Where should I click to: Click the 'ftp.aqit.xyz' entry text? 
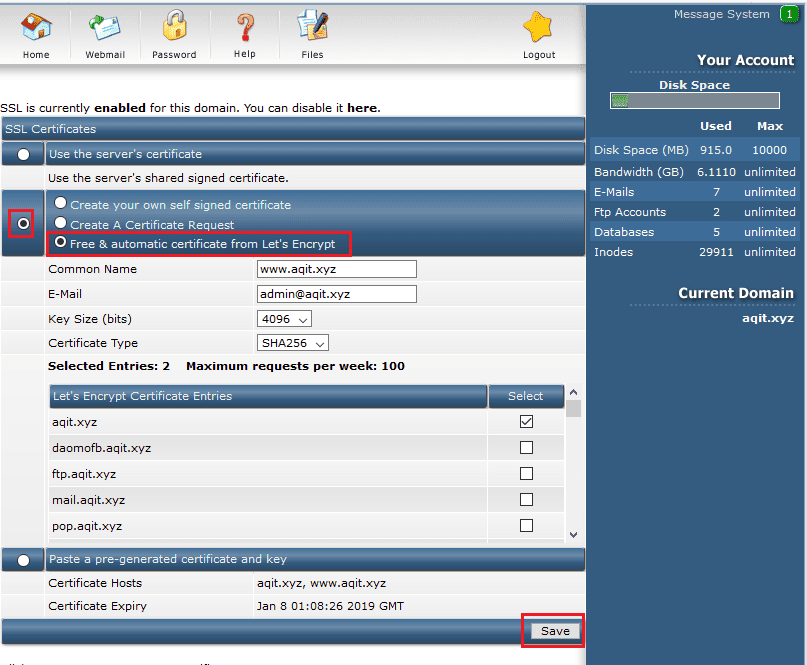click(84, 474)
